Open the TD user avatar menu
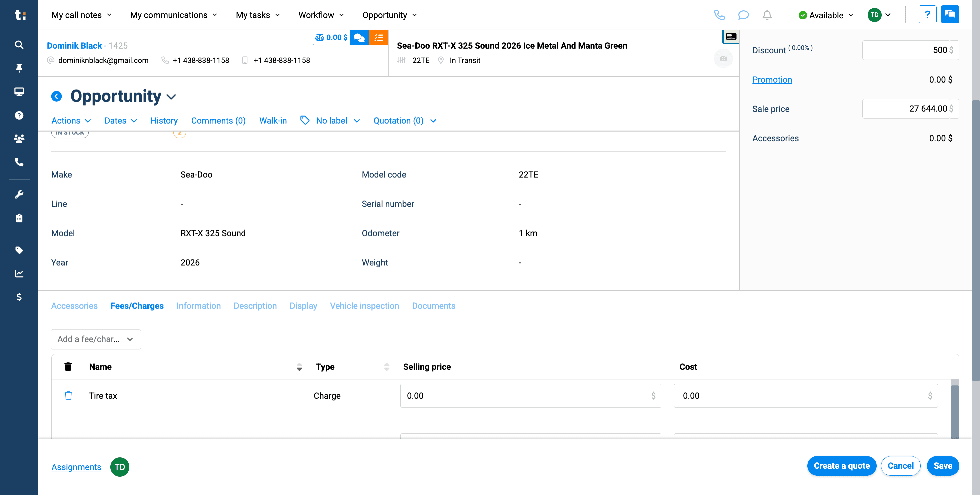This screenshot has width=980, height=495. click(x=879, y=15)
